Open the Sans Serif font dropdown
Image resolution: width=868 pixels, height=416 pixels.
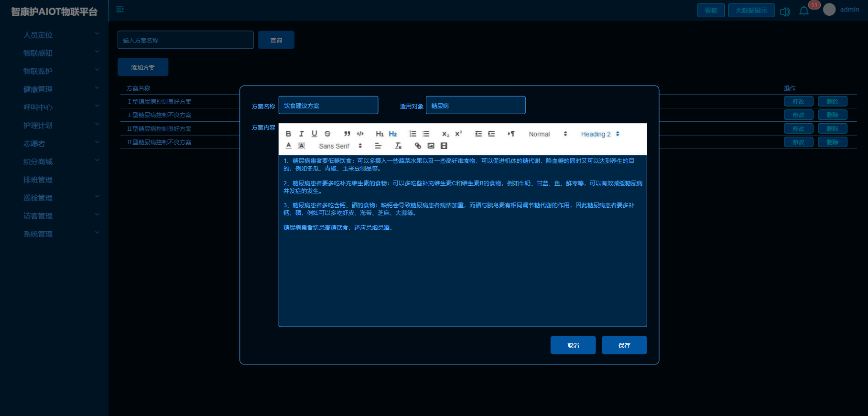point(340,146)
